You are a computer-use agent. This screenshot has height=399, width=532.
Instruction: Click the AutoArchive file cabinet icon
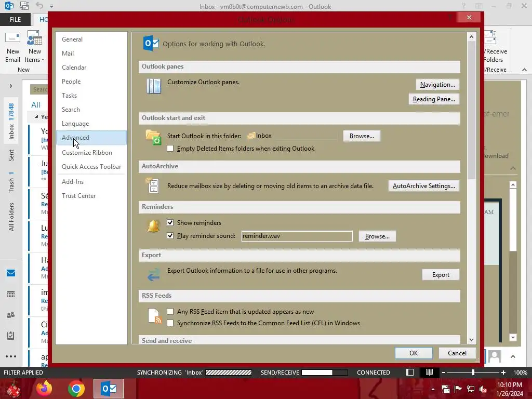coord(153,185)
